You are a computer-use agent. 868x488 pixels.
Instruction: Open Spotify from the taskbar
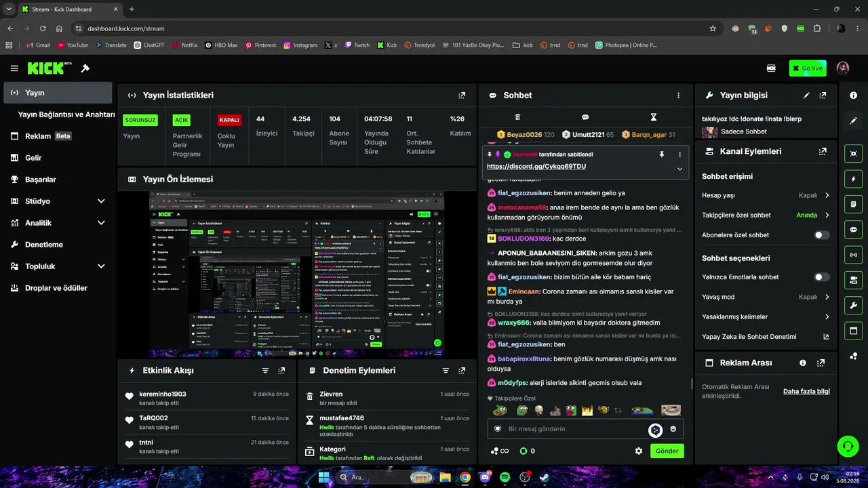[x=505, y=477]
